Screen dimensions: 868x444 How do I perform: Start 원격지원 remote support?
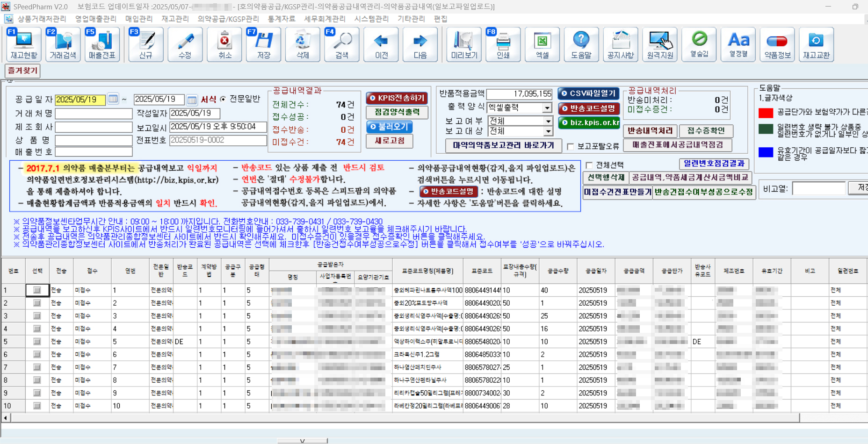(660, 44)
